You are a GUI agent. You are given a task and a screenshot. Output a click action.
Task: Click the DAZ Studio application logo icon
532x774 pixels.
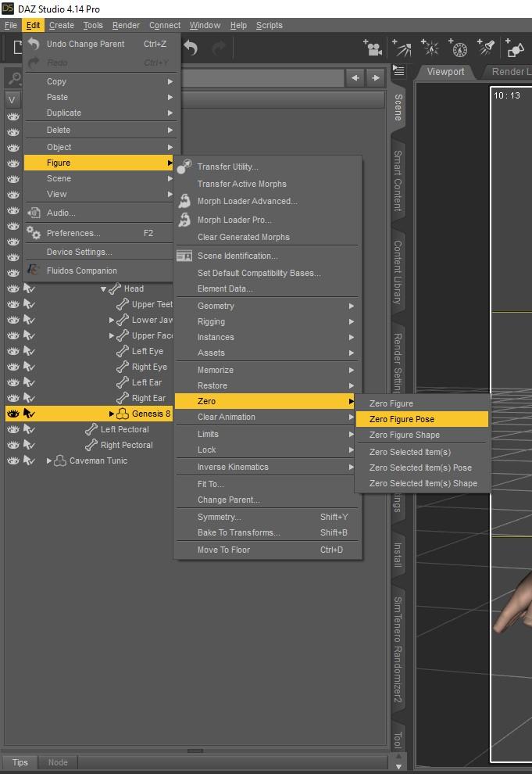pos(8,9)
